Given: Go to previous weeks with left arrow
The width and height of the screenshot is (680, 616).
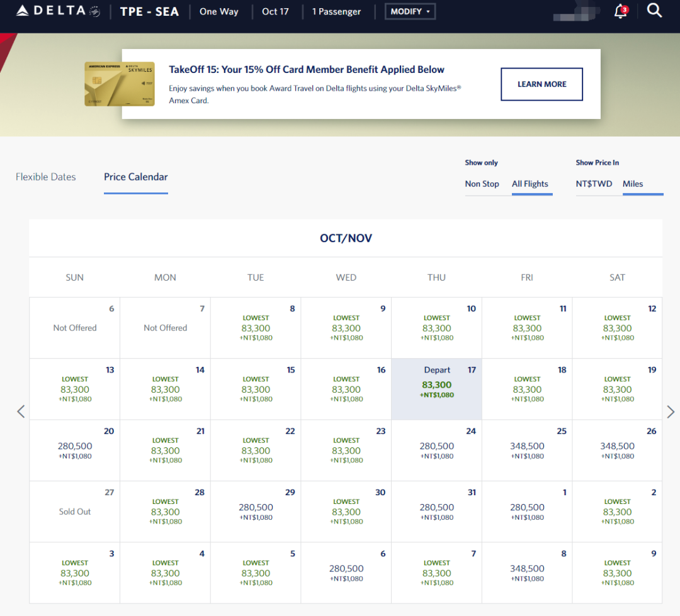Looking at the screenshot, I should point(21,412).
